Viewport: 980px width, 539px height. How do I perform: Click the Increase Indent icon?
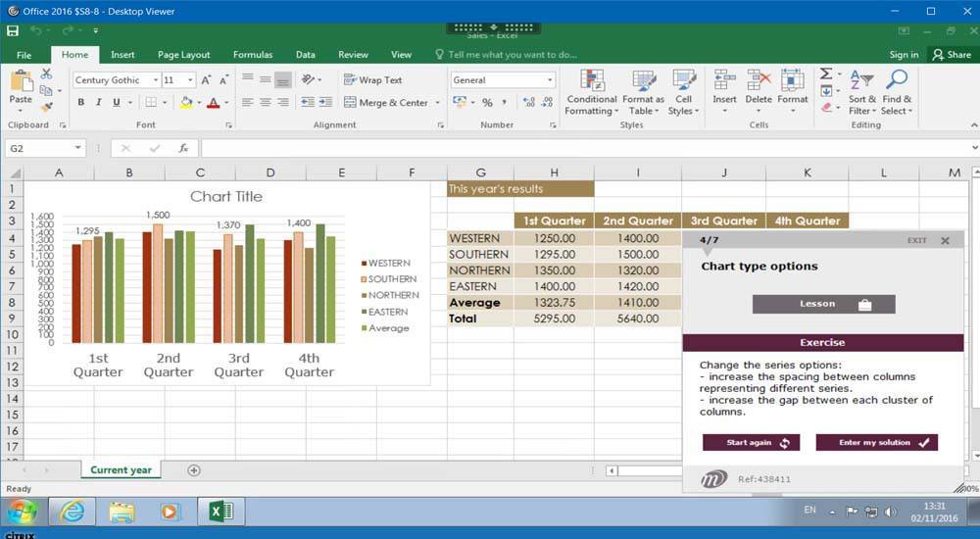point(325,102)
